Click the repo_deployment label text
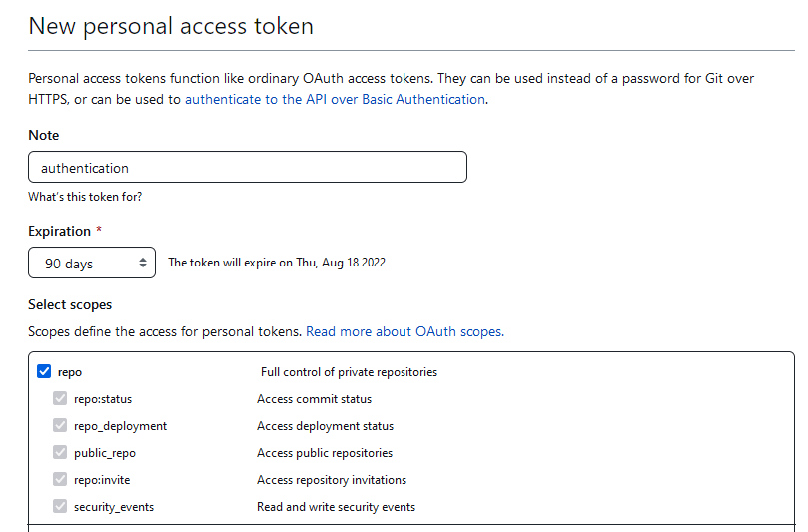Image resolution: width=808 pixels, height=532 pixels. click(x=120, y=426)
